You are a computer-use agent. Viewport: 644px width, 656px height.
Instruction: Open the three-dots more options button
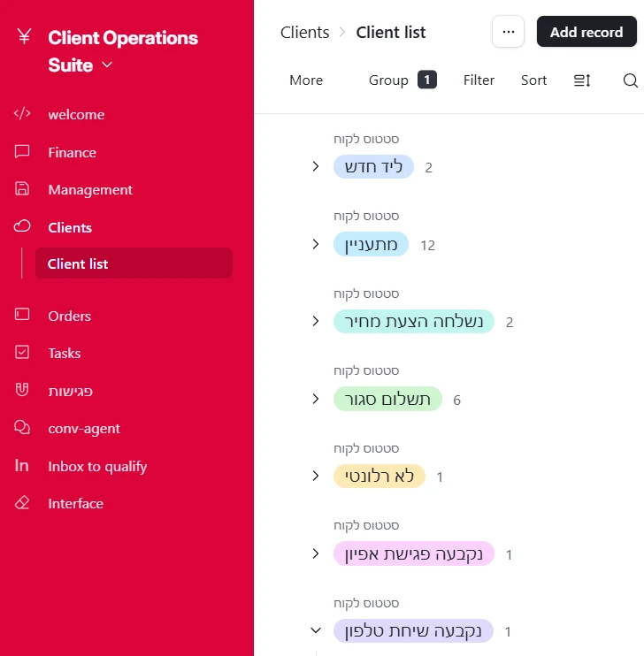click(509, 32)
